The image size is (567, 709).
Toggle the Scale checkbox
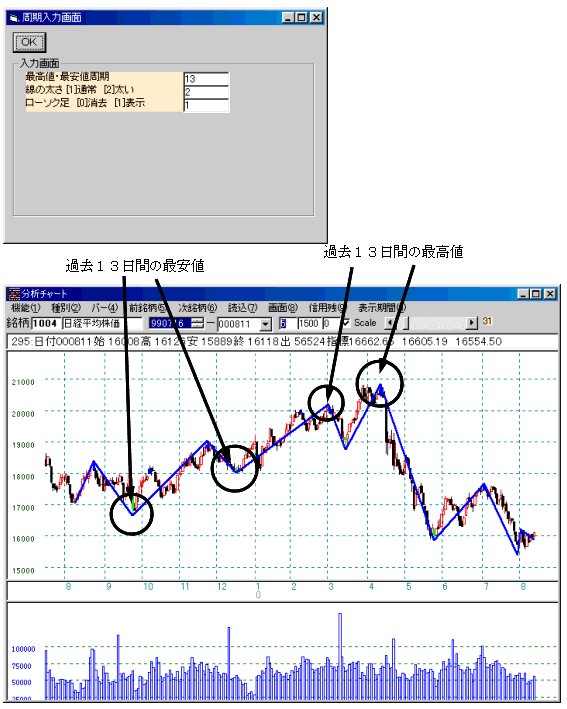click(x=346, y=323)
